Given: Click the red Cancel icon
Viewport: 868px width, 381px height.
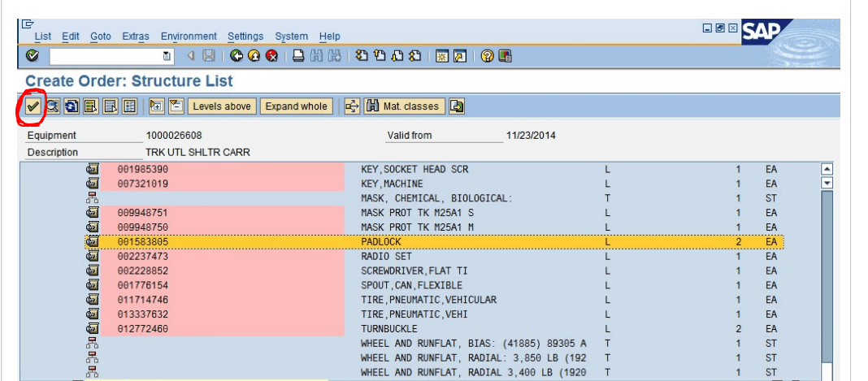Looking at the screenshot, I should tap(271, 56).
